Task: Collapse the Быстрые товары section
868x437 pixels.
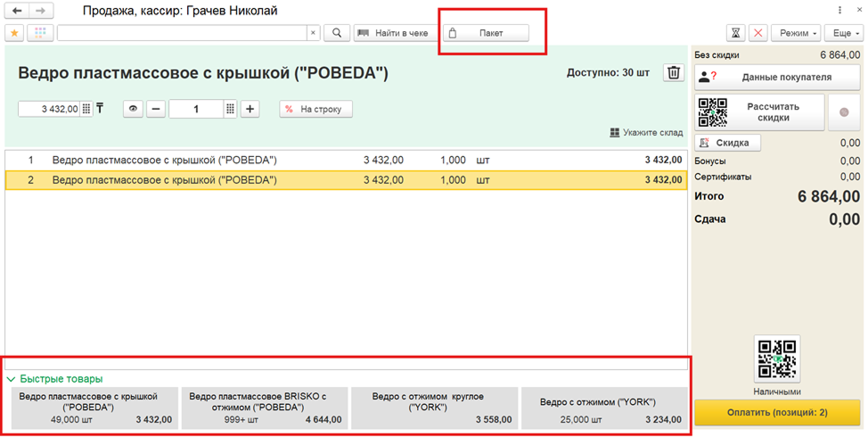Action: [54, 379]
